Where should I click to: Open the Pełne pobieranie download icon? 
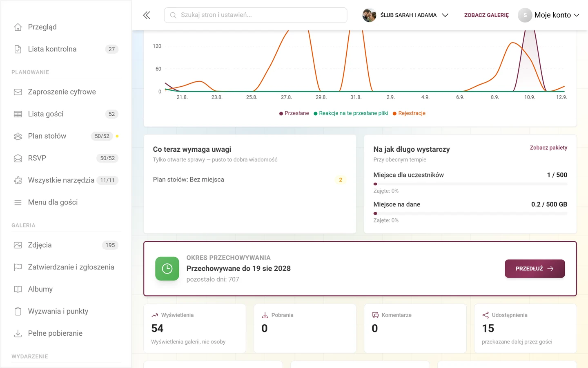tap(18, 334)
